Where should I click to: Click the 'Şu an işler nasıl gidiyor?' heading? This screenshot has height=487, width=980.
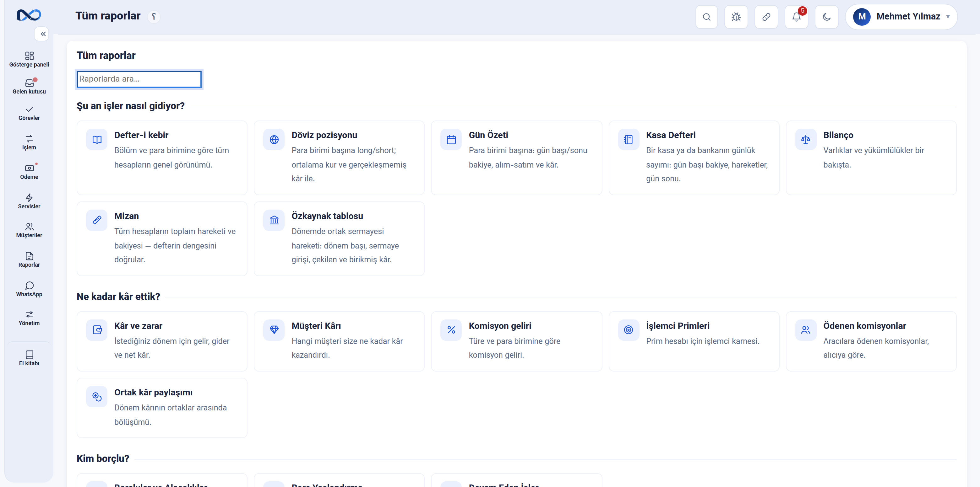click(x=130, y=106)
